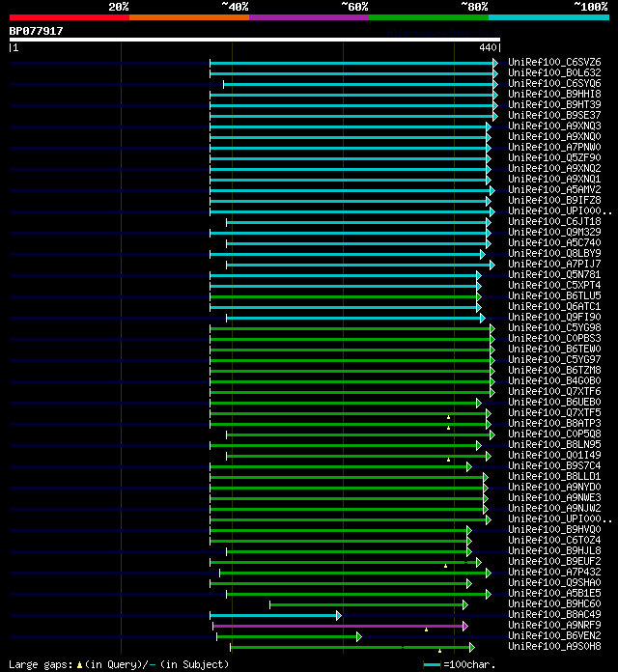The height and width of the screenshot is (672, 618).
Task: Select the UniRef100_A9XNQ3 label
Action: tap(554, 126)
